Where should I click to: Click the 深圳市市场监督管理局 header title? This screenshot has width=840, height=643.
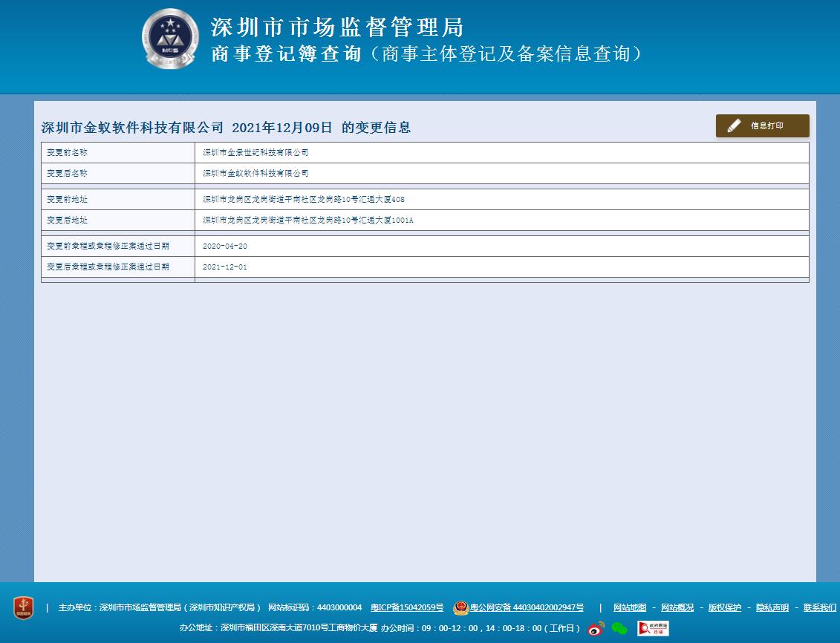tap(337, 27)
